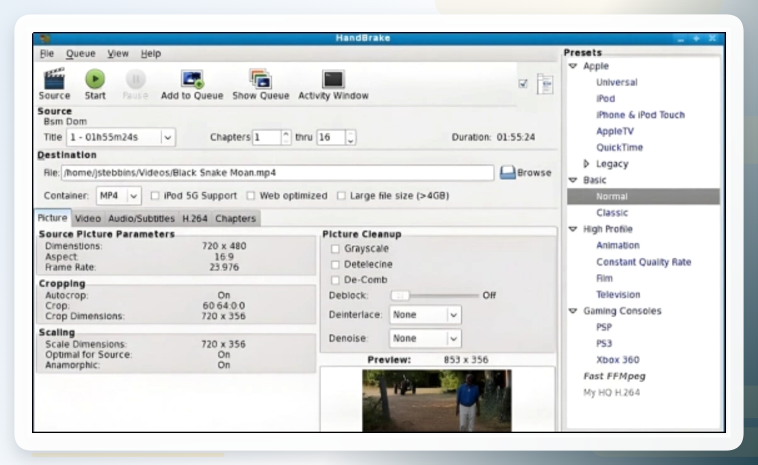The image size is (758, 465).
Task: Click the thru chapter 16 stepper arrows
Action: click(350, 137)
